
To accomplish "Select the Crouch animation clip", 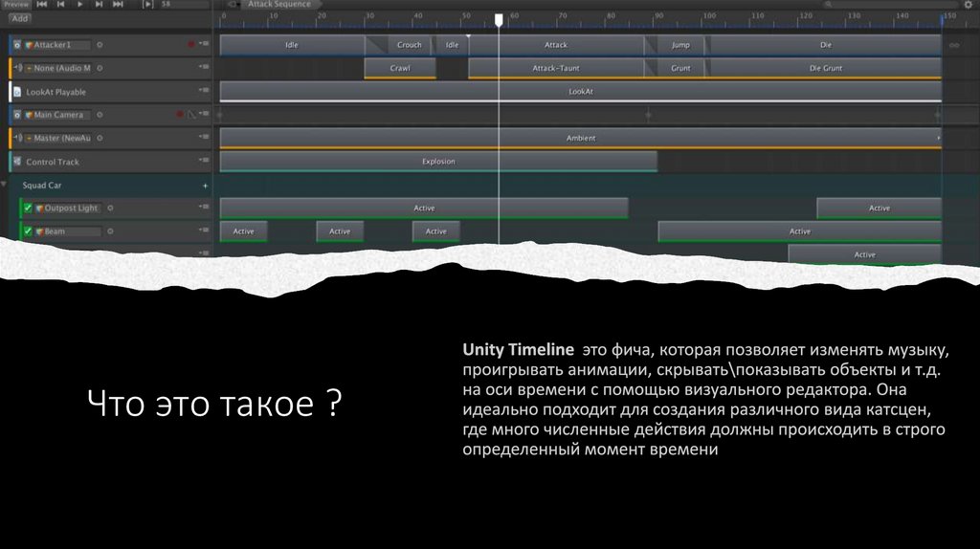I will 410,45.
